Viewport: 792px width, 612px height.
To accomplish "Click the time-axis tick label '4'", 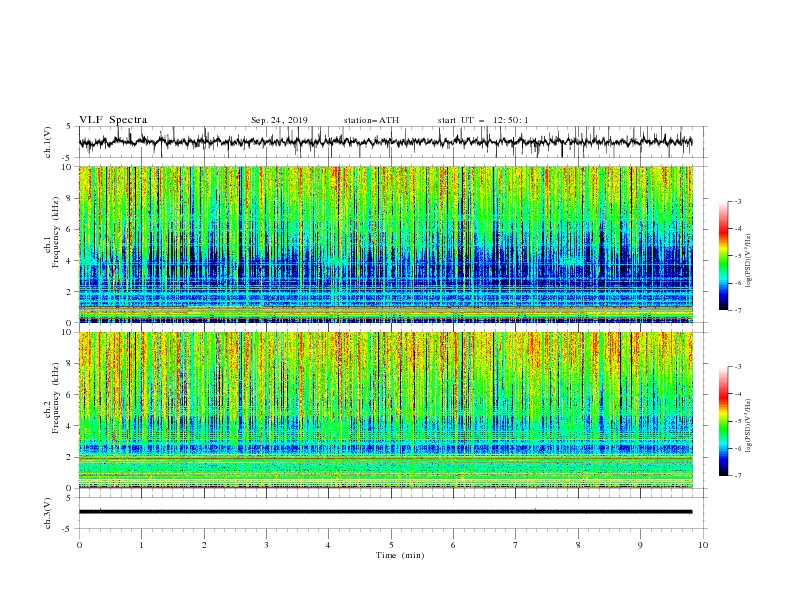I will pyautogui.click(x=329, y=545).
